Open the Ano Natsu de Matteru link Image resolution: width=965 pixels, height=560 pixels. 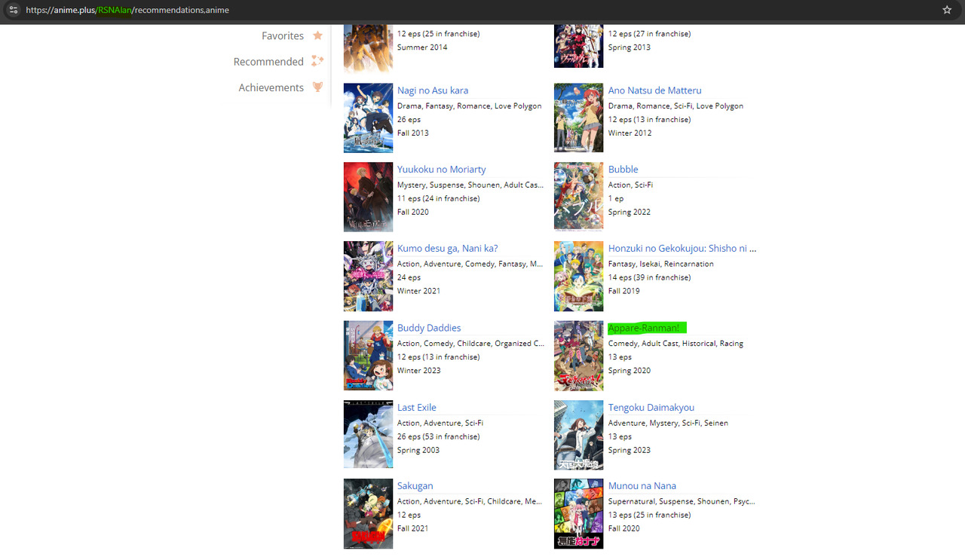655,90
